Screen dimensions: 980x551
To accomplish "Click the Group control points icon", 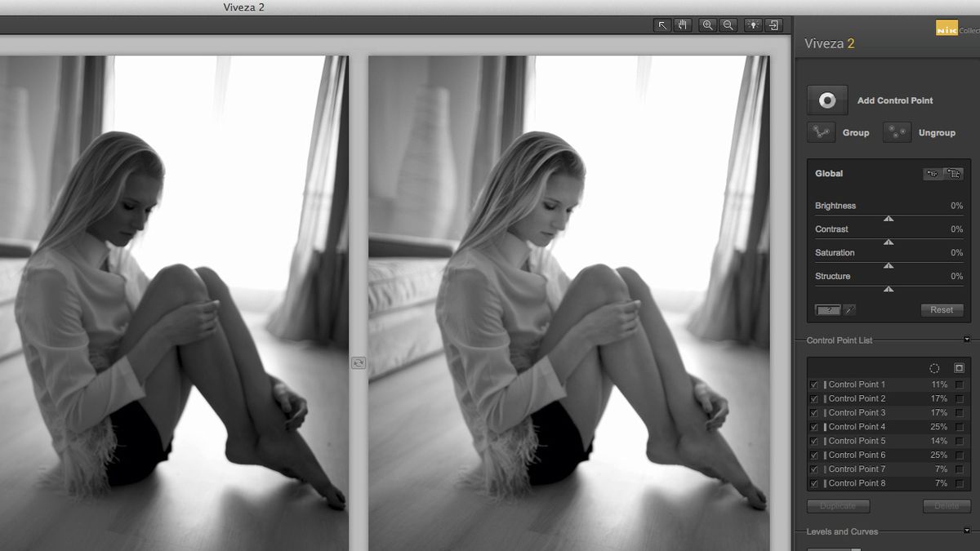I will click(822, 132).
